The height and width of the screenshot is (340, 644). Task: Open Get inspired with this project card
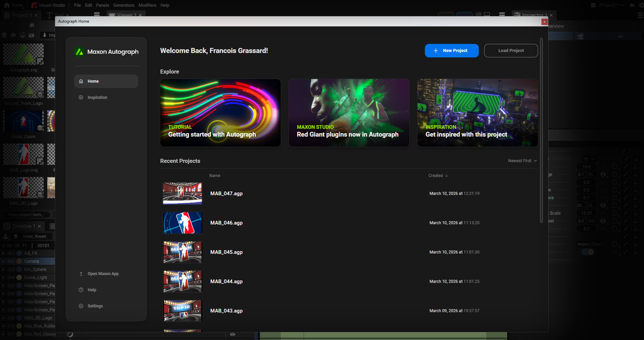tap(478, 113)
